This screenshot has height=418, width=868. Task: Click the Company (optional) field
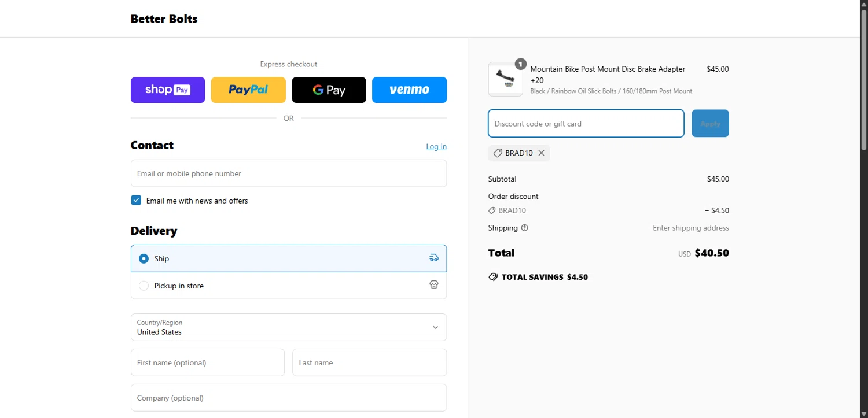click(289, 398)
